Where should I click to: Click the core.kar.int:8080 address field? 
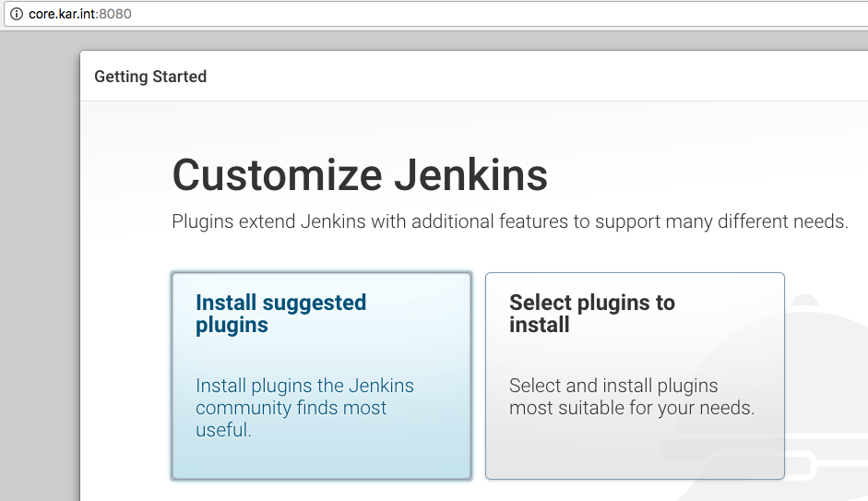point(436,14)
